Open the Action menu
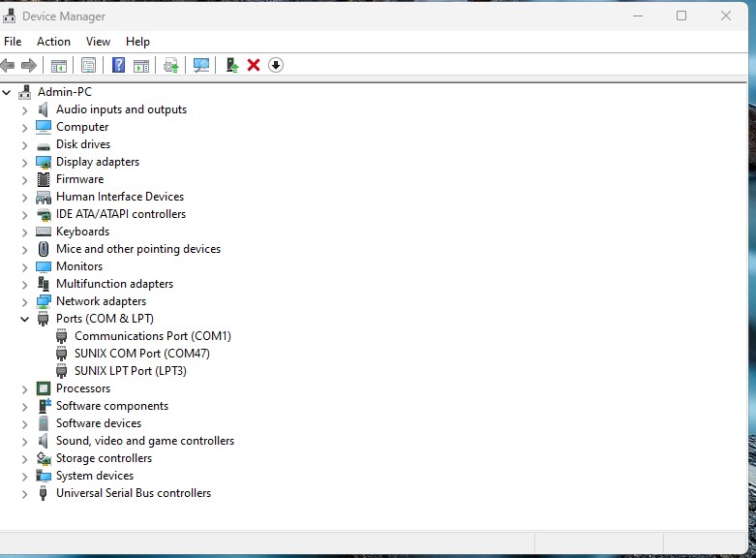Viewport: 756px width, 558px height. tap(53, 42)
